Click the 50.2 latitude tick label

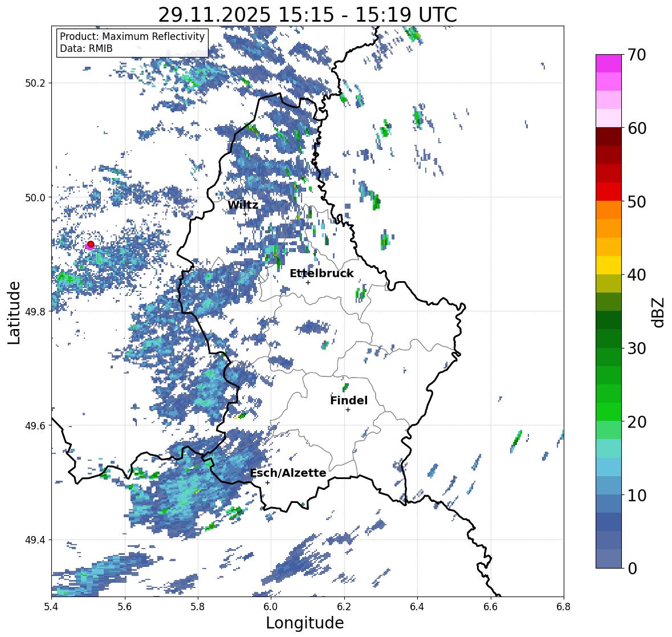click(35, 83)
